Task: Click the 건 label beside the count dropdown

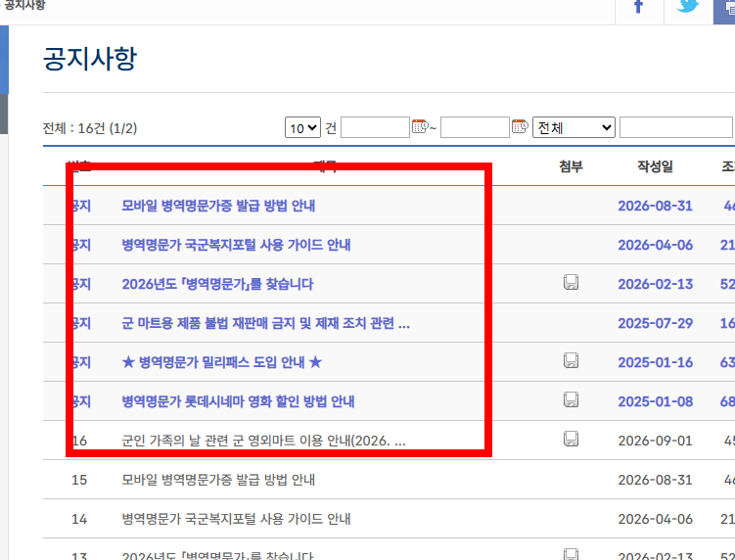Action: tap(331, 128)
